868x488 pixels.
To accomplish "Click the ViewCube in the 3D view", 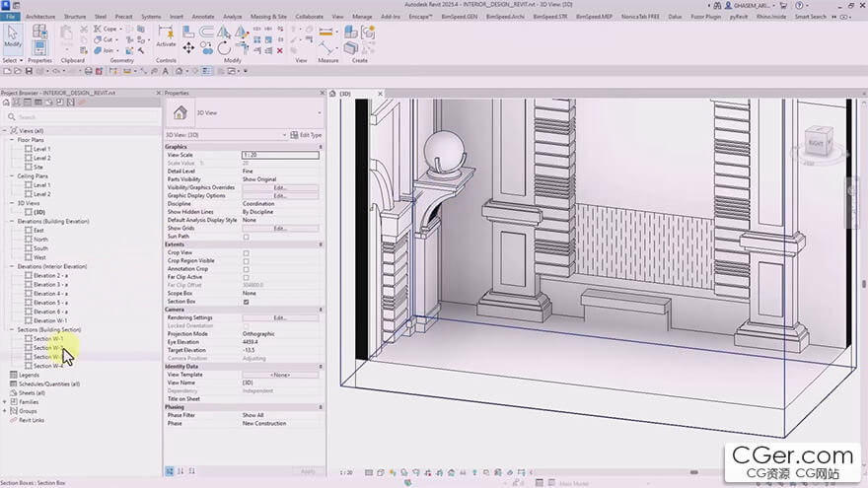I will click(x=818, y=144).
